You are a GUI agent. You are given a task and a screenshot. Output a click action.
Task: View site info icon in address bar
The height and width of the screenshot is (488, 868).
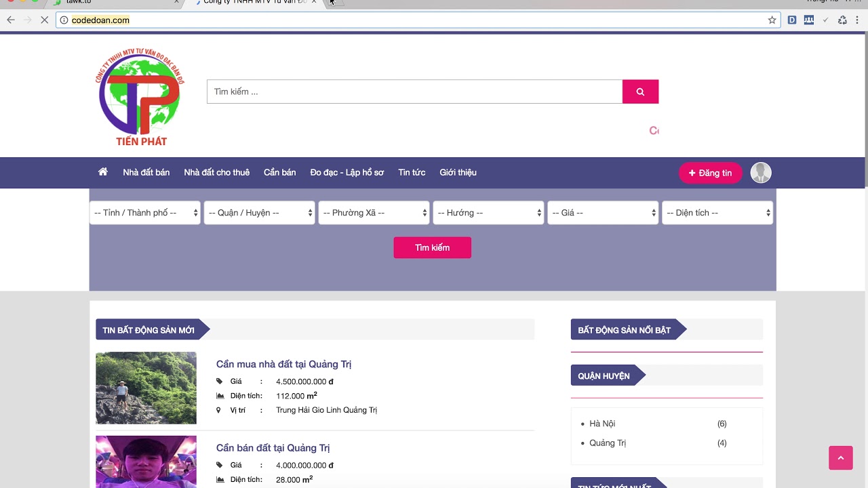click(x=64, y=20)
